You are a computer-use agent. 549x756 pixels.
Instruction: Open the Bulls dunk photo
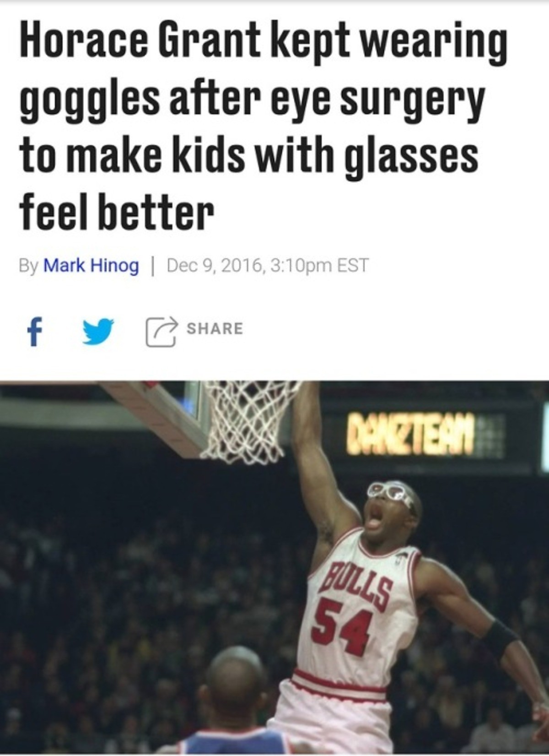pos(274,568)
